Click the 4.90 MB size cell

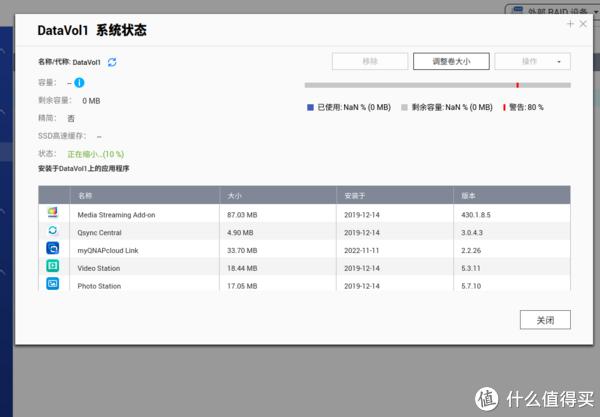240,233
